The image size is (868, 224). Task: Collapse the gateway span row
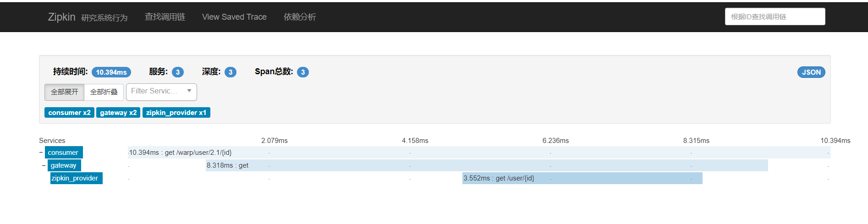(x=44, y=165)
